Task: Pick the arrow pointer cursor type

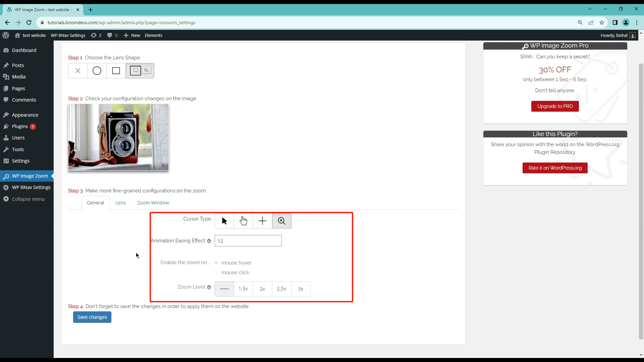Action: coord(224,221)
